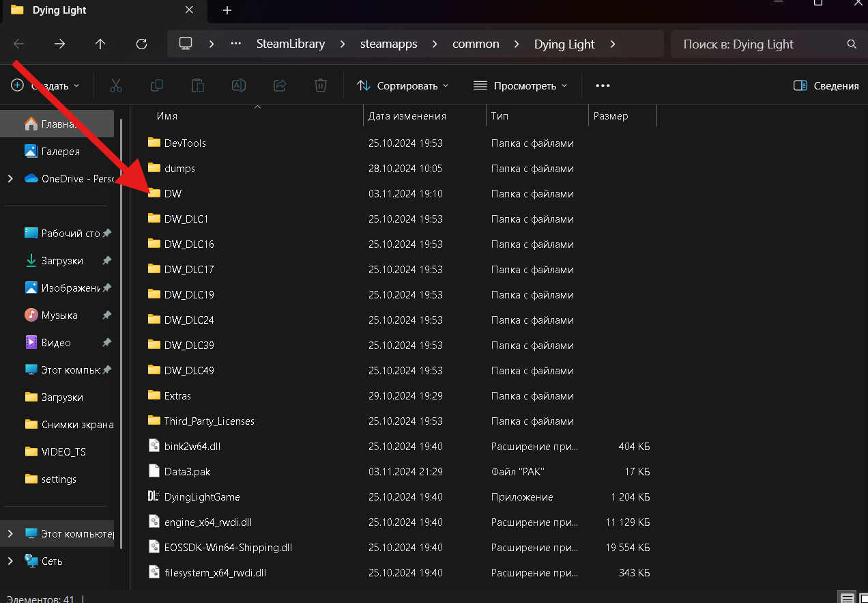
Task: Click the Share toolbar icon
Action: point(280,85)
